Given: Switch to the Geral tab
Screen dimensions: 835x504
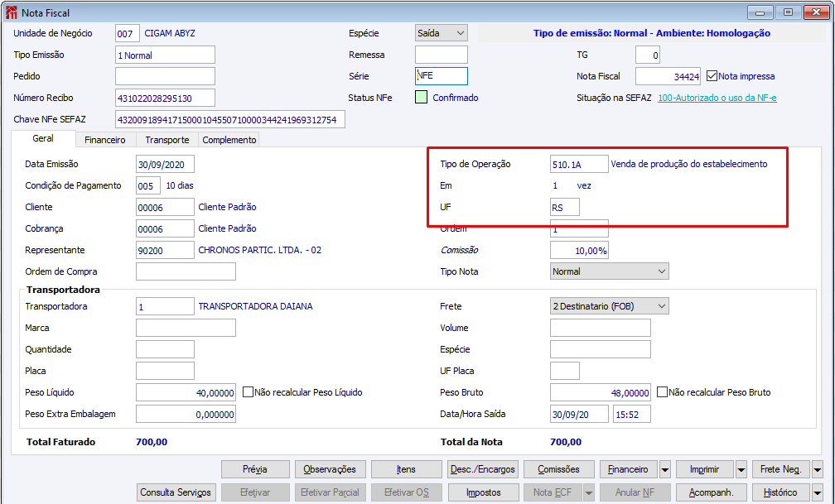Looking at the screenshot, I should (x=43, y=138).
